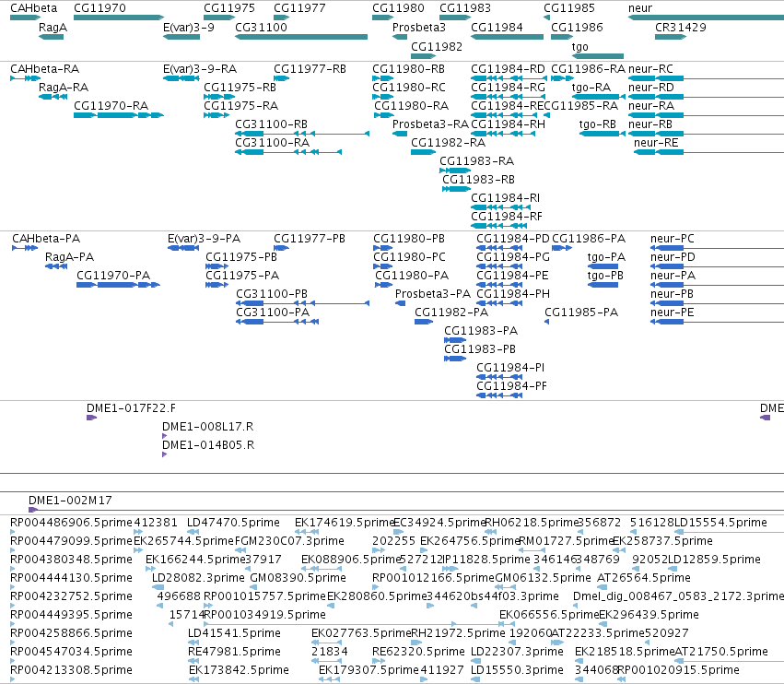Screen dimensions: 784x684
Task: Click the CG11985 gene label
Action: (569, 8)
